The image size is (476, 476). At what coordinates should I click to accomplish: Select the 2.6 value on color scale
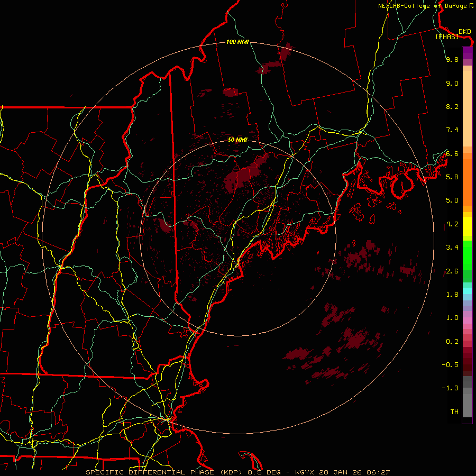pos(452,271)
